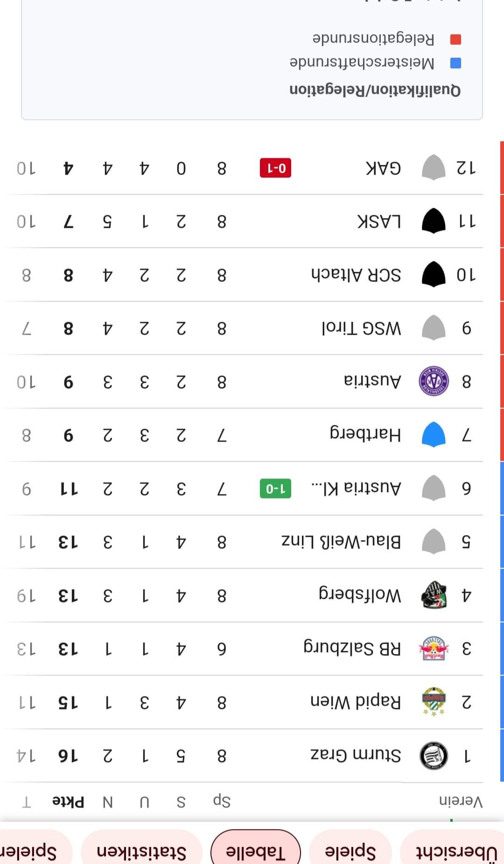504x864 pixels.
Task: Click the Wolfsberg club crest
Action: pos(434,595)
